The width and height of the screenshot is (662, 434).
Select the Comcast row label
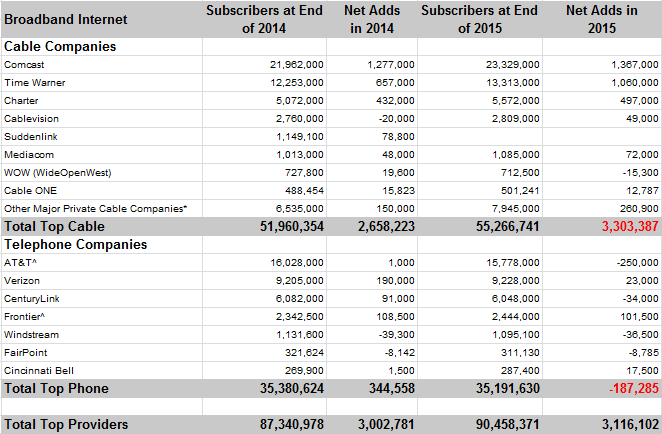point(24,65)
